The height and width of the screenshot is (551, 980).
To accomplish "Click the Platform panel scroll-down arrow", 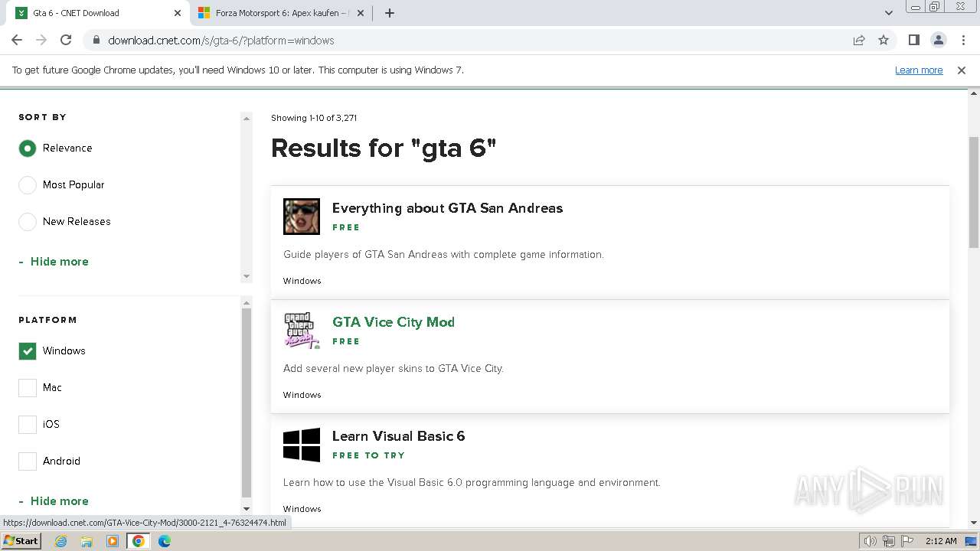I will click(247, 508).
